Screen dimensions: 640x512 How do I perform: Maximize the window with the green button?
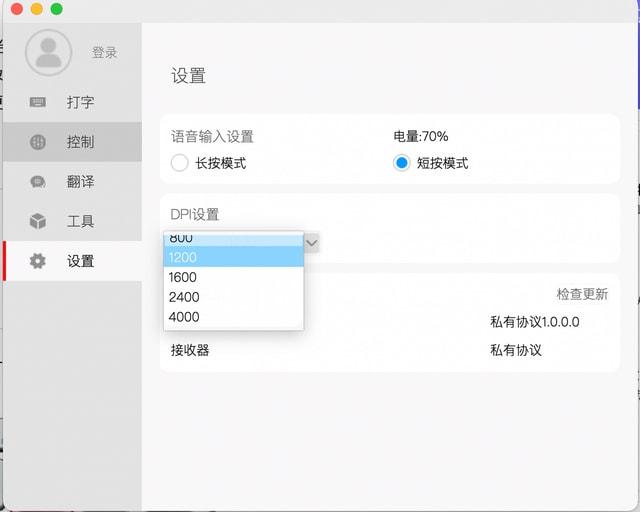point(57,9)
